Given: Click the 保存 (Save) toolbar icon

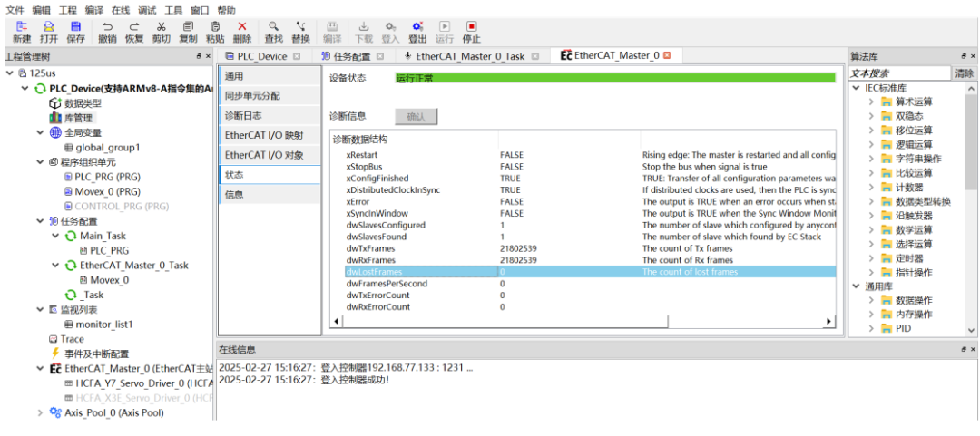Looking at the screenshot, I should [75, 27].
